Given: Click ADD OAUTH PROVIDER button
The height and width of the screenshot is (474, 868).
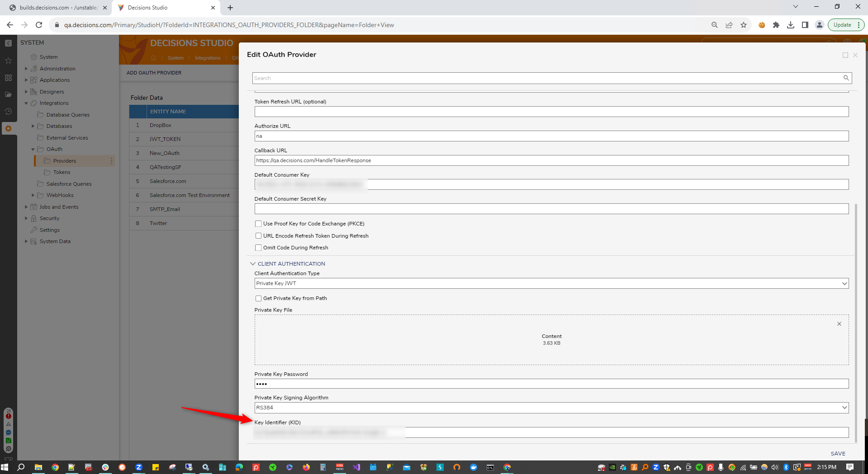Looking at the screenshot, I should point(154,73).
